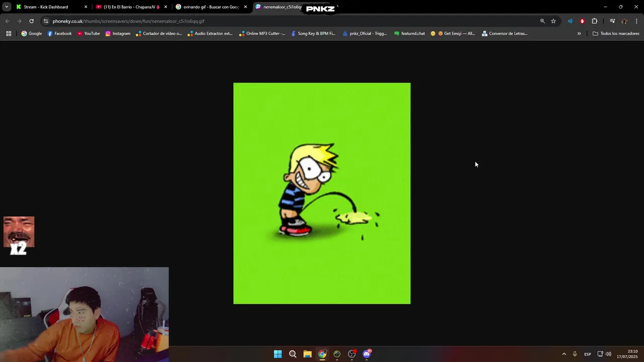Click the blue audio extension icon
The width and height of the screenshot is (644, 362).
[570, 21]
